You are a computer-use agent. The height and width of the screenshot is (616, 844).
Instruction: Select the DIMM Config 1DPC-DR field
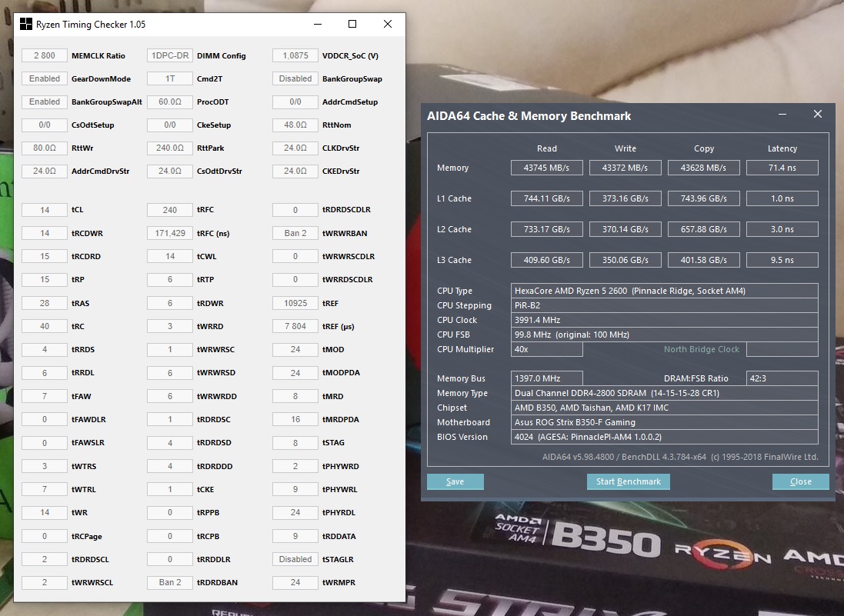coord(170,55)
